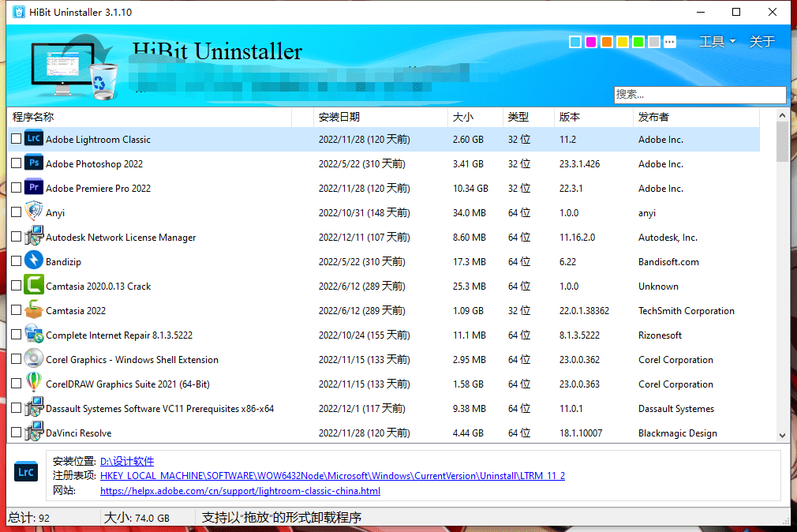Click the 10.34 GB size cell
This screenshot has width=797, height=532.
[x=470, y=188]
